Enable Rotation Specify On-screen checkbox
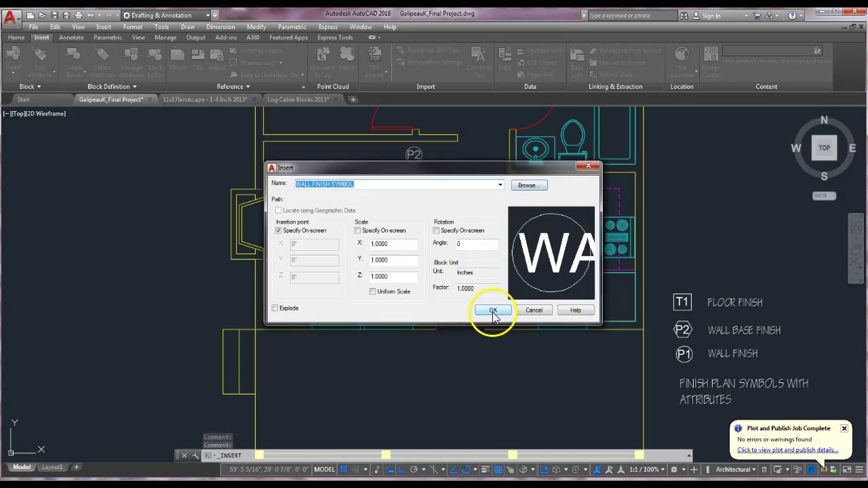Viewport: 868px width, 488px height. pos(436,230)
